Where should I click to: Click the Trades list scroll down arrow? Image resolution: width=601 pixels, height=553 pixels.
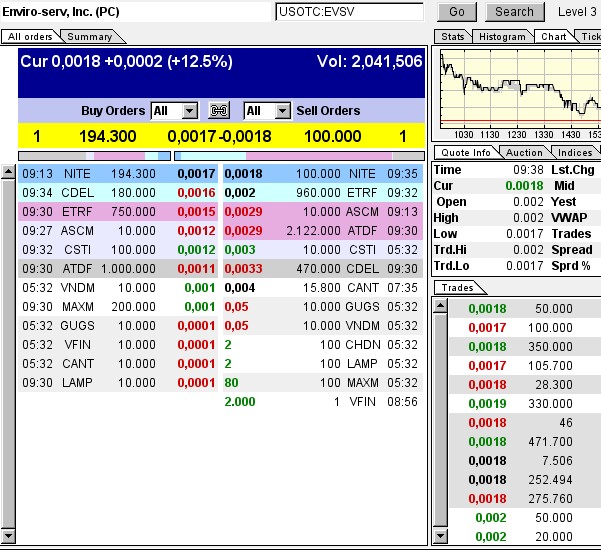coord(440,535)
